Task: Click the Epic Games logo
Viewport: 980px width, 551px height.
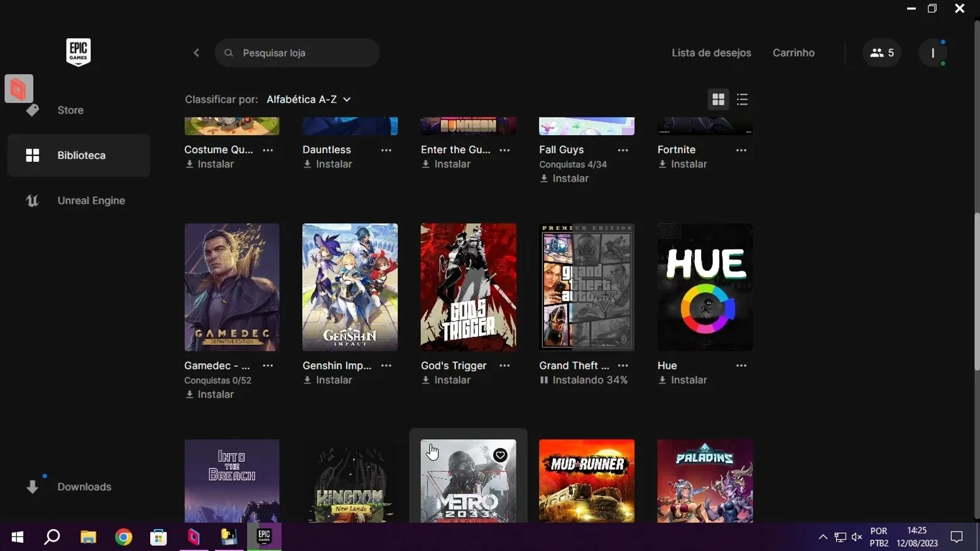Action: click(x=79, y=52)
